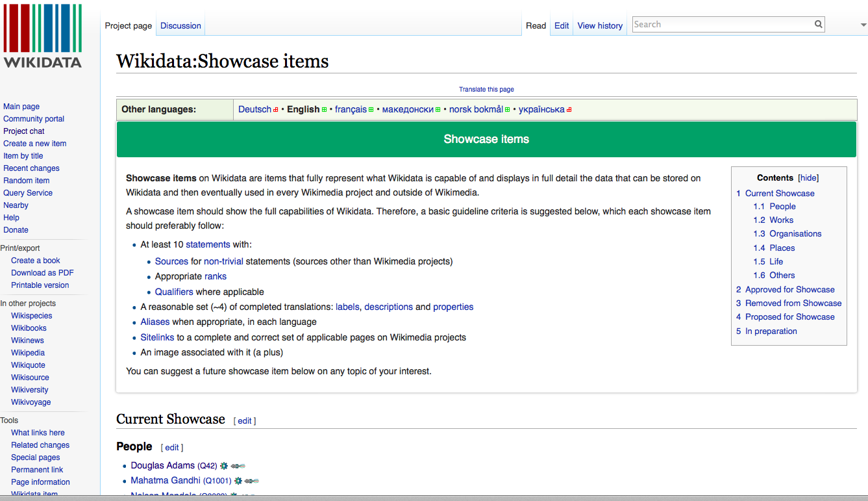The image size is (868, 501).
Task: Jump to 1.1 People in Contents
Action: click(x=775, y=207)
